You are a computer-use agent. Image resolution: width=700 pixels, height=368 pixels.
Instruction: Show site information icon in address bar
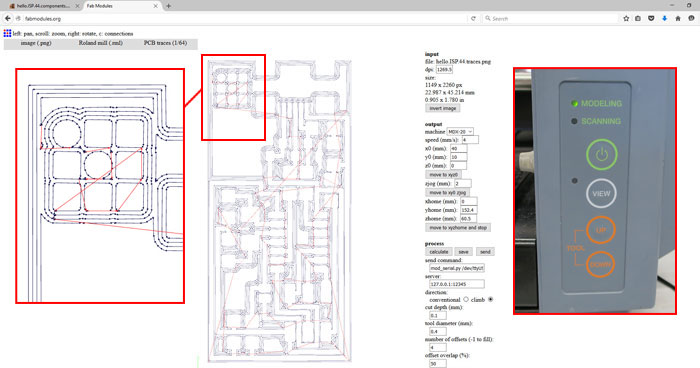tap(18, 18)
